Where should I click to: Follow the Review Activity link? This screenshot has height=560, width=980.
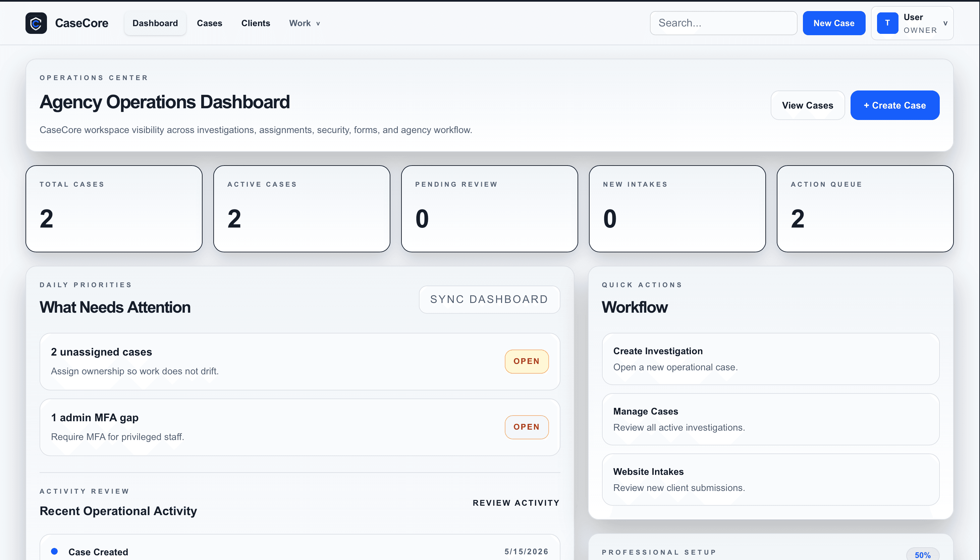click(x=516, y=503)
